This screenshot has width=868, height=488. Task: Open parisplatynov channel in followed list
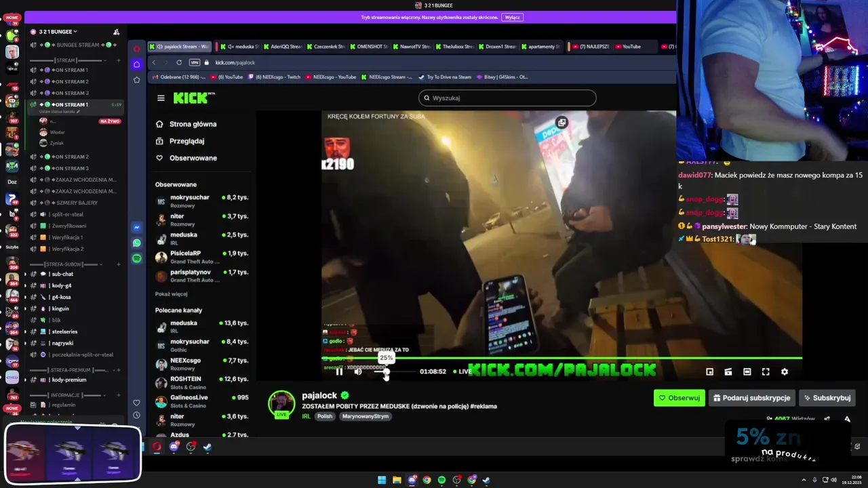coord(202,276)
